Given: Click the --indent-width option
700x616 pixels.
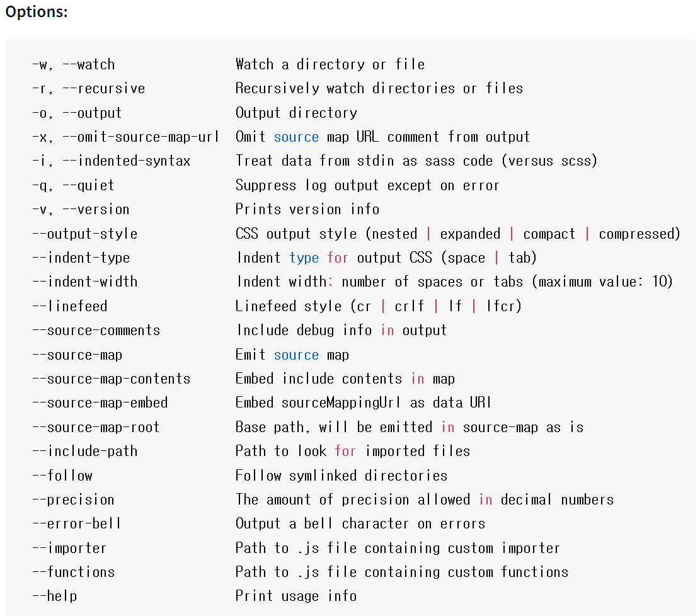Looking at the screenshot, I should click(85, 282).
